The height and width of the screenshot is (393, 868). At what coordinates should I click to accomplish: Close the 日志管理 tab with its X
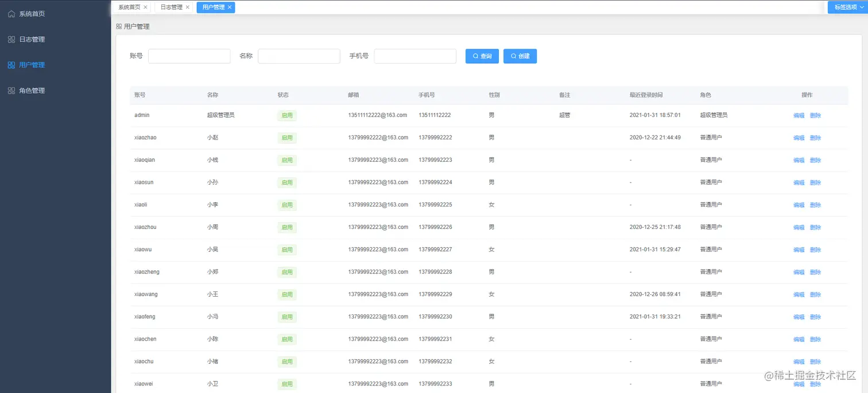pyautogui.click(x=187, y=7)
